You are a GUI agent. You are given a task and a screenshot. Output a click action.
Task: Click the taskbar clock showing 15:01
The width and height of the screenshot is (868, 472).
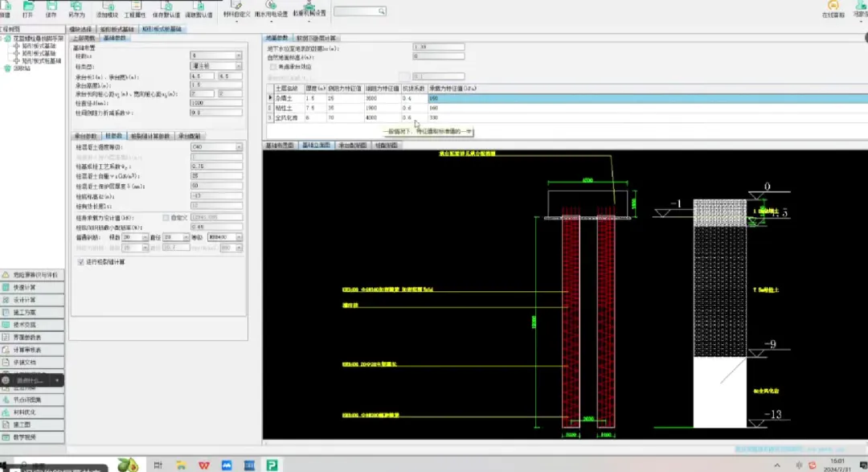(x=837, y=465)
